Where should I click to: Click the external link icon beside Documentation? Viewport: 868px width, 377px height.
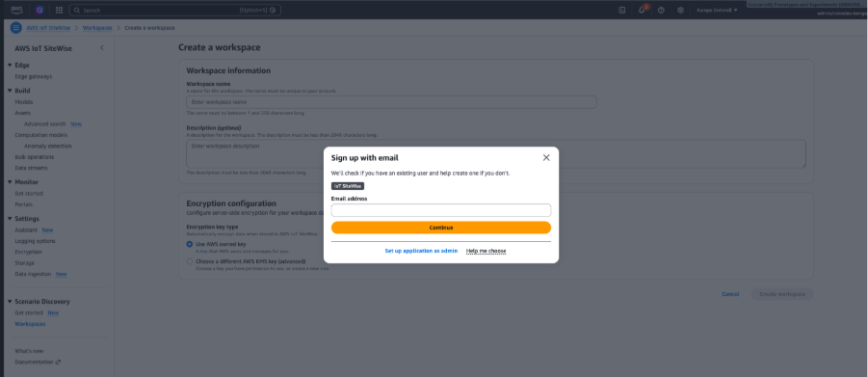pos(58,362)
